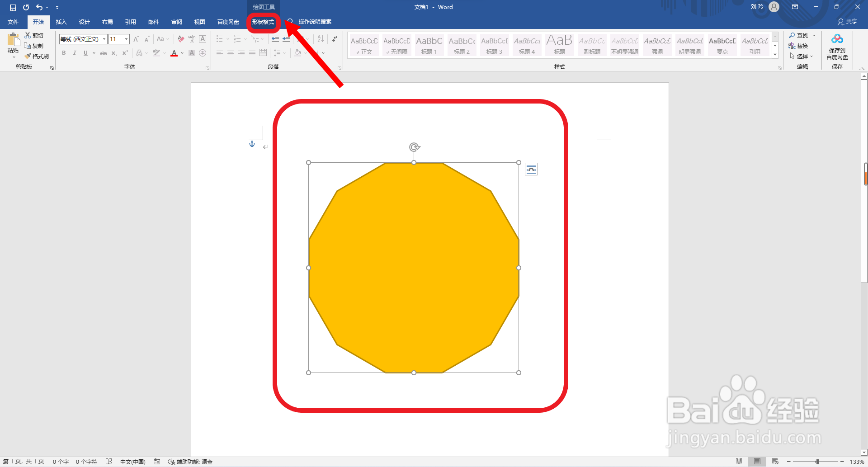
Task: Switch to the 布局 Layout tab
Action: [107, 22]
